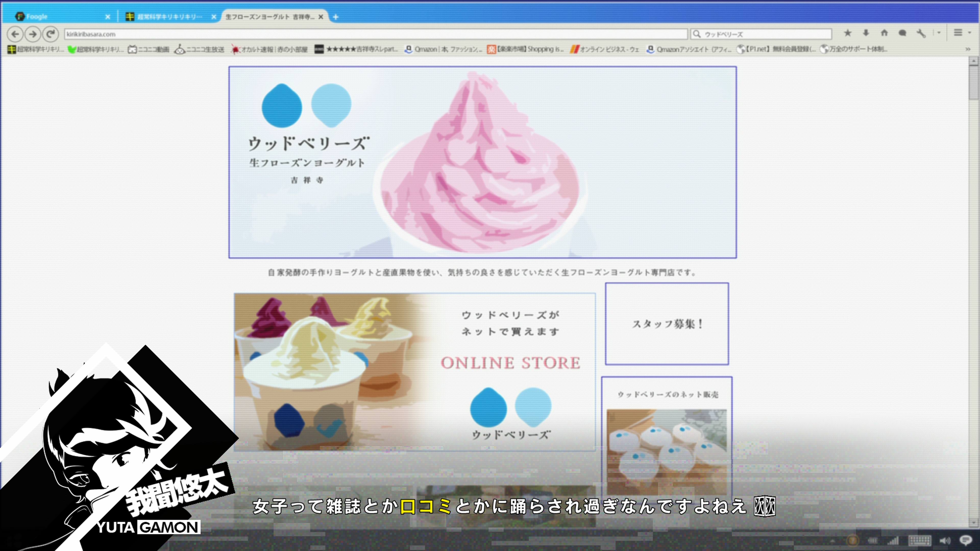Expand the wrench tools dropdown arrow
Image resolution: width=980 pixels, height=551 pixels.
tap(939, 33)
